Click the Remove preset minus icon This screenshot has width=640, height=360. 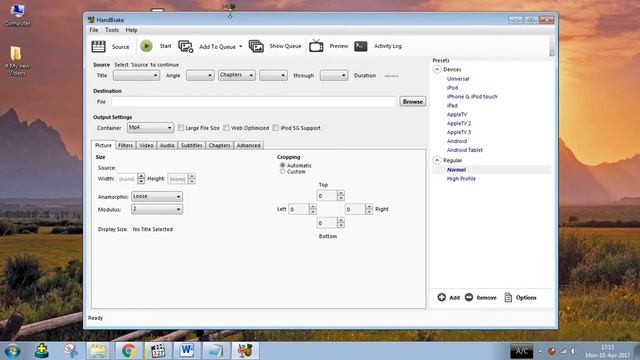pos(469,298)
